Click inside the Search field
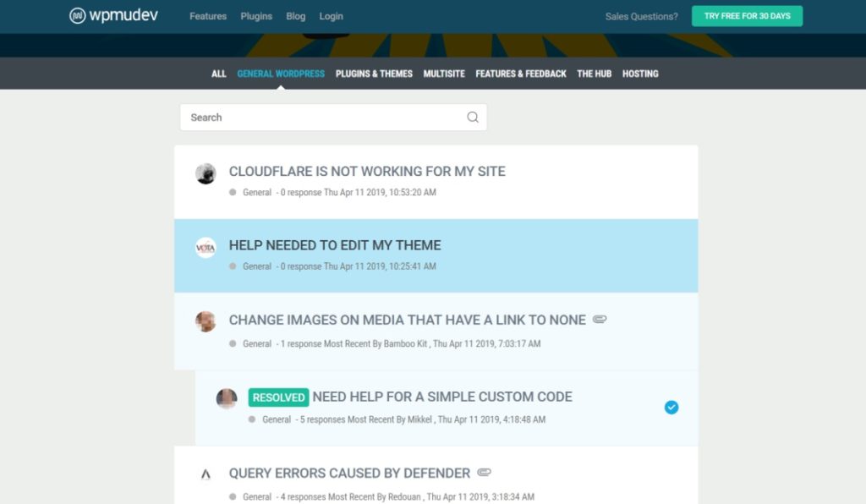This screenshot has width=866, height=504. coord(321,118)
